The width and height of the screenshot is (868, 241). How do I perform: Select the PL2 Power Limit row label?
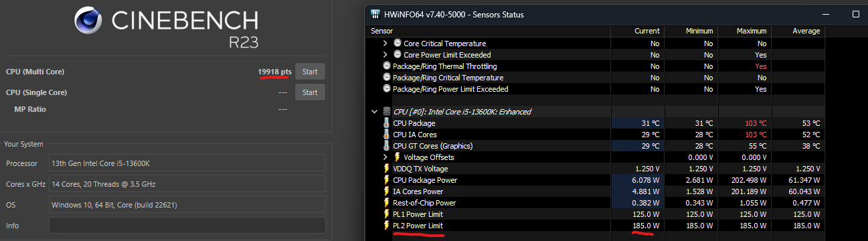pos(418,226)
